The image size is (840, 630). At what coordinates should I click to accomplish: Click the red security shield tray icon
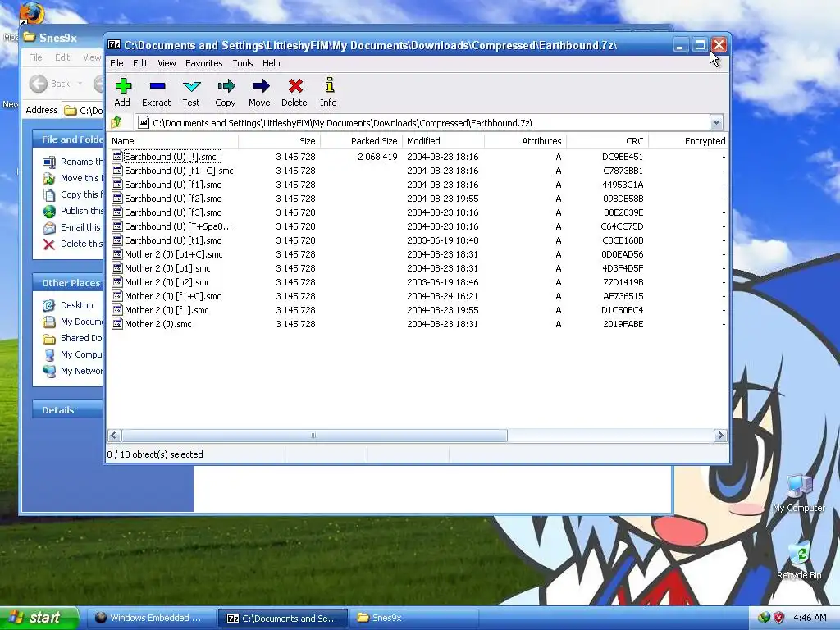point(778,619)
